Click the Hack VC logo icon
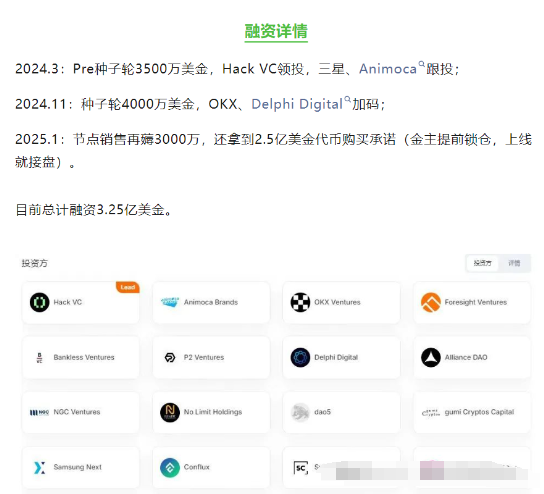The width and height of the screenshot is (544, 494). tap(40, 302)
